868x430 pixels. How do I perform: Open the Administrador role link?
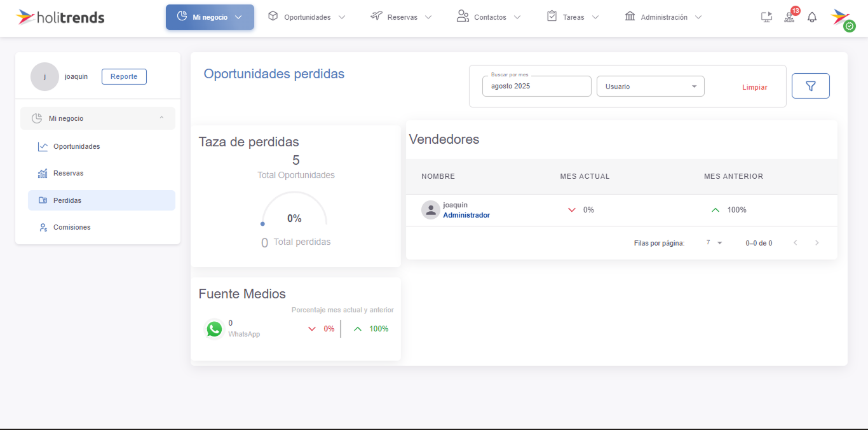466,215
